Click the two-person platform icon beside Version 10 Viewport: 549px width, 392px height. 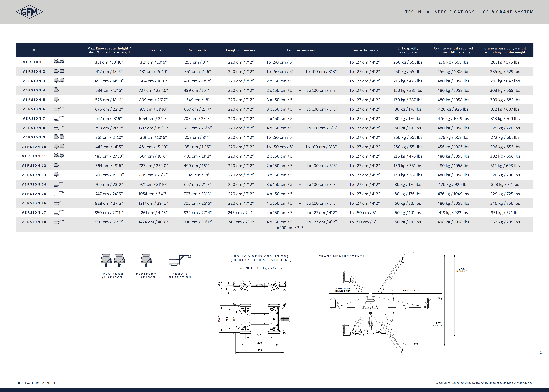(59, 147)
